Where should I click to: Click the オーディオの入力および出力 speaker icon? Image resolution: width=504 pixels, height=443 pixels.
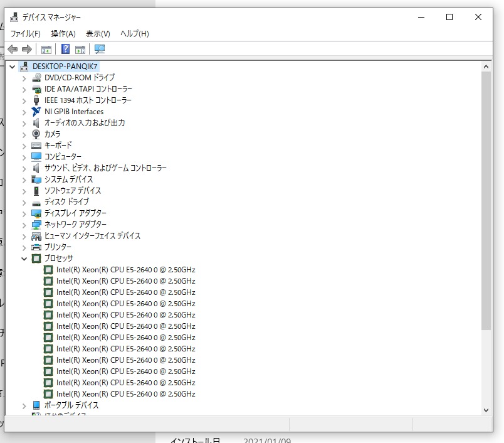pyautogui.click(x=36, y=123)
